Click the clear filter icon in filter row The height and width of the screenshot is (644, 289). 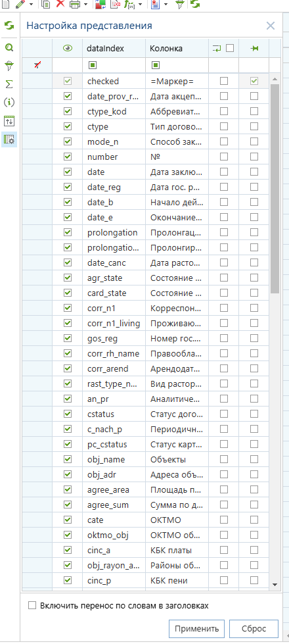point(37,65)
